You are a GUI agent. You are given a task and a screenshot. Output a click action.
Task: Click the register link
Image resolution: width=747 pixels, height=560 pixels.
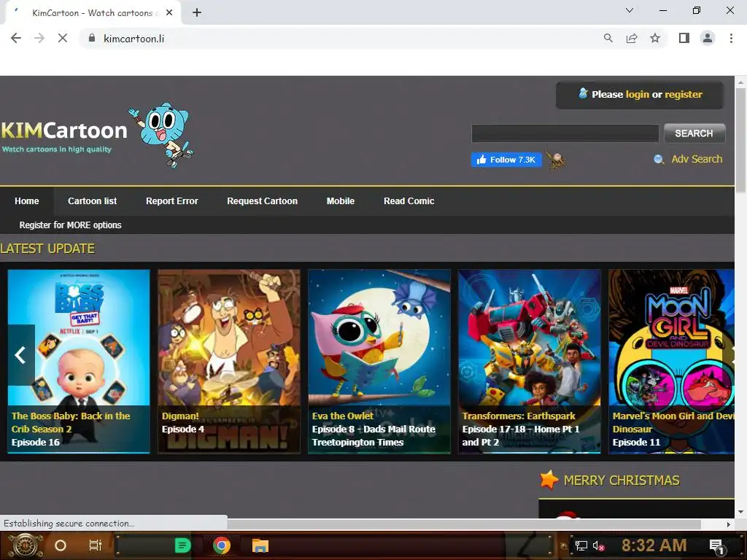683,94
